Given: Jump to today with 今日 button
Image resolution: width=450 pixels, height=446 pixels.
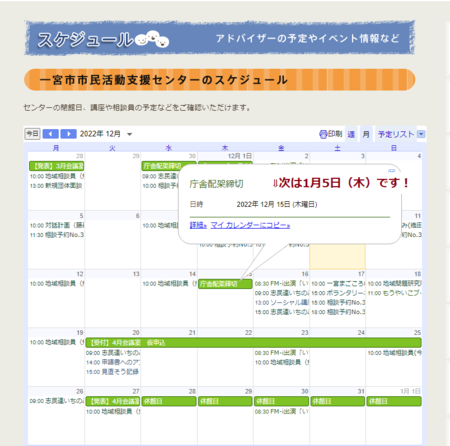Looking at the screenshot, I should click(x=32, y=134).
